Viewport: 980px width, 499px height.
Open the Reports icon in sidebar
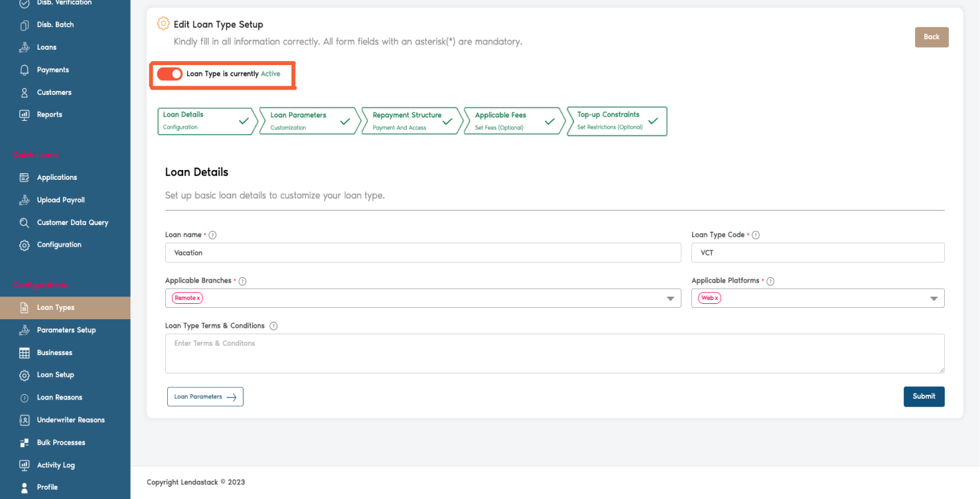click(x=25, y=114)
